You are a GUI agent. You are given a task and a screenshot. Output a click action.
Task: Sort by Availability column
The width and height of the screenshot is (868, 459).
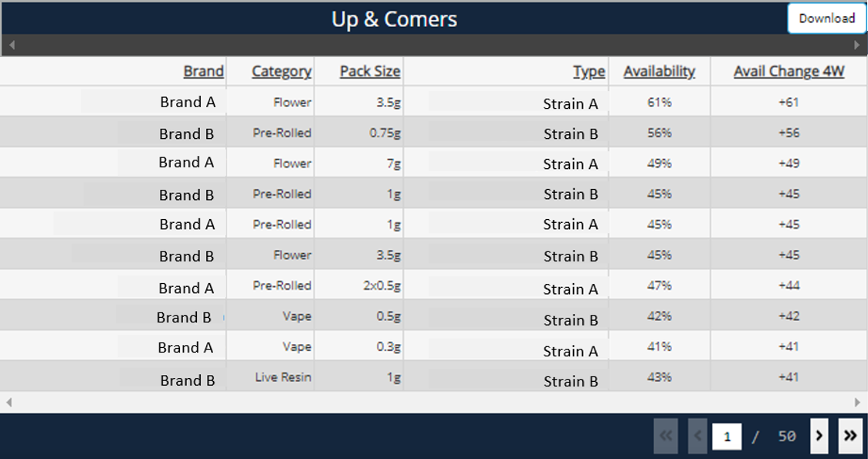click(659, 72)
